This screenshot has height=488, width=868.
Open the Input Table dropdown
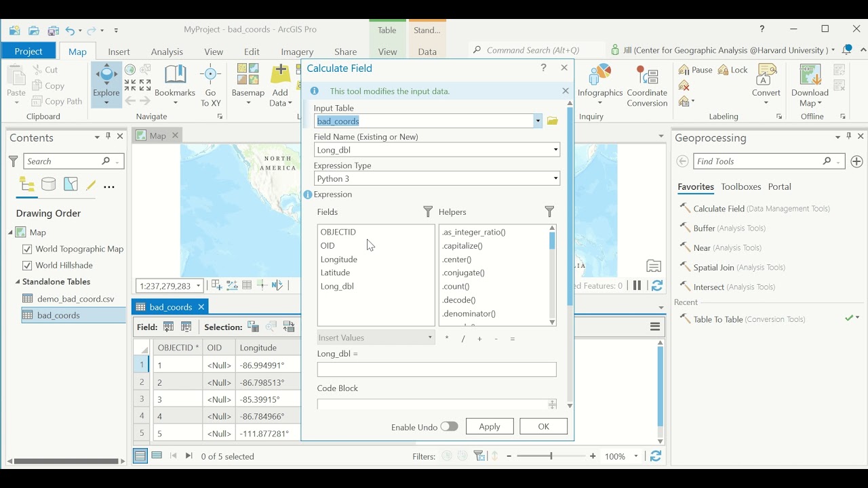[538, 121]
